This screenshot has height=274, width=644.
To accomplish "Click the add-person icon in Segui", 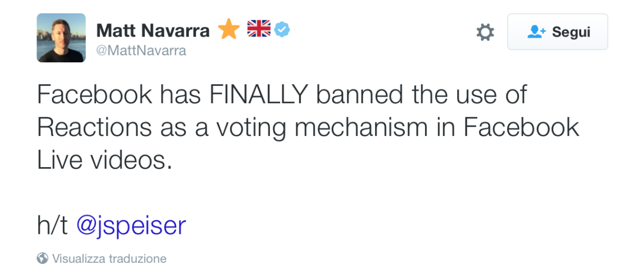I will point(536,32).
